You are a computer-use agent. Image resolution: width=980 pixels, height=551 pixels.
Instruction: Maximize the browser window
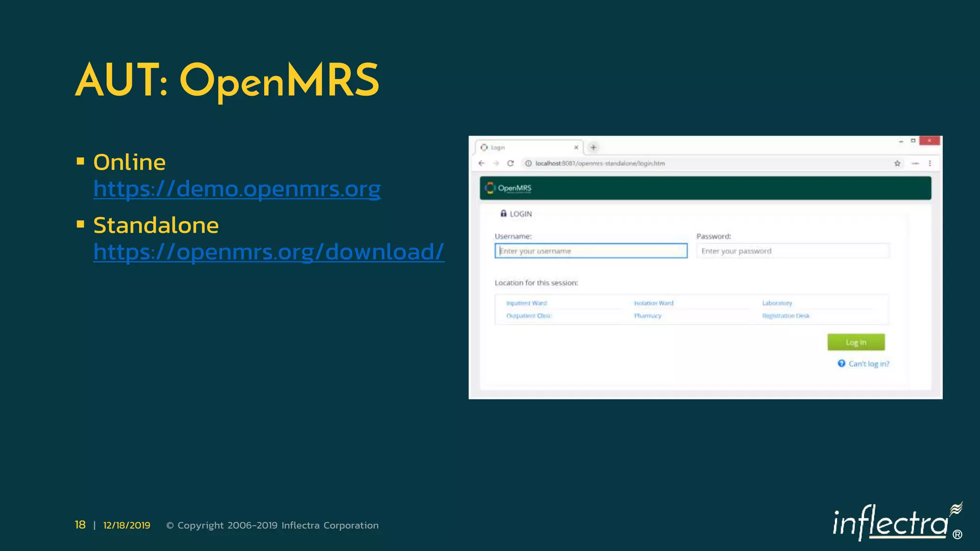[x=913, y=141]
